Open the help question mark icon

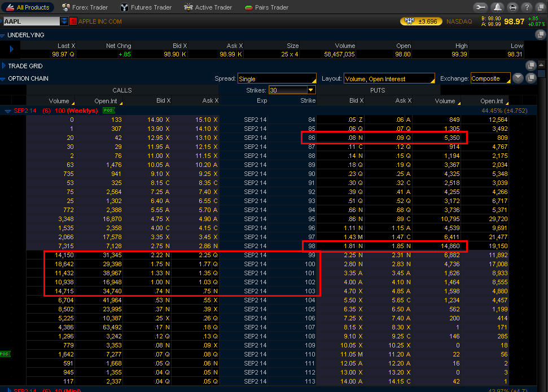click(x=527, y=7)
